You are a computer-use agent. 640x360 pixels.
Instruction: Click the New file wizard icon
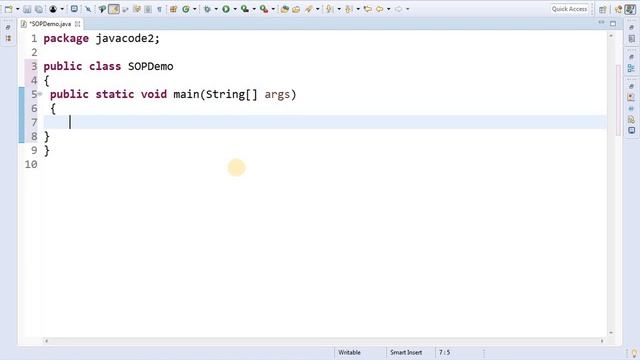click(8, 9)
